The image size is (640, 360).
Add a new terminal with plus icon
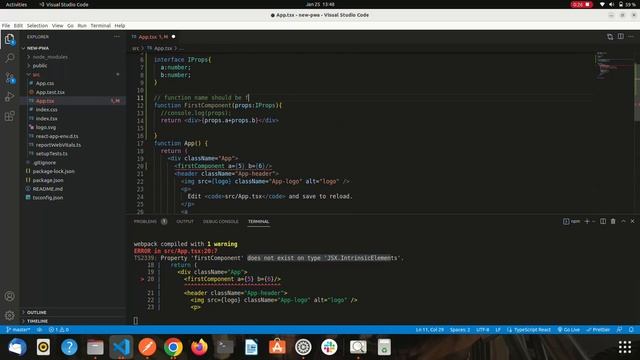[587, 221]
